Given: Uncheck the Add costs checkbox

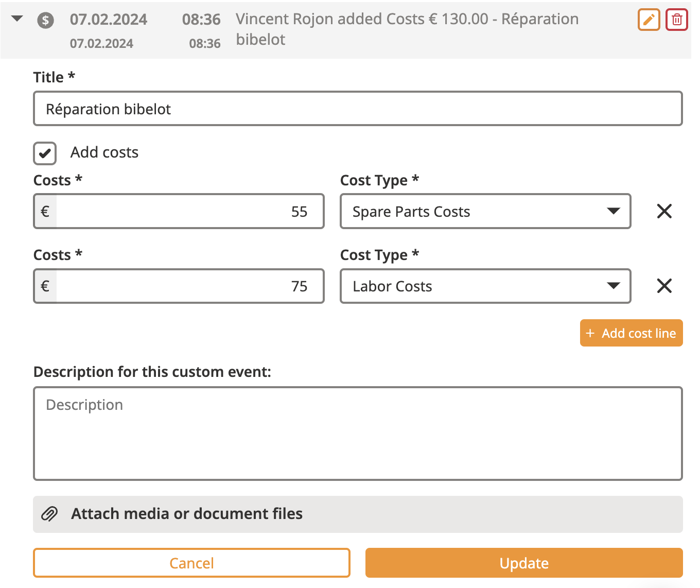Looking at the screenshot, I should click(45, 153).
